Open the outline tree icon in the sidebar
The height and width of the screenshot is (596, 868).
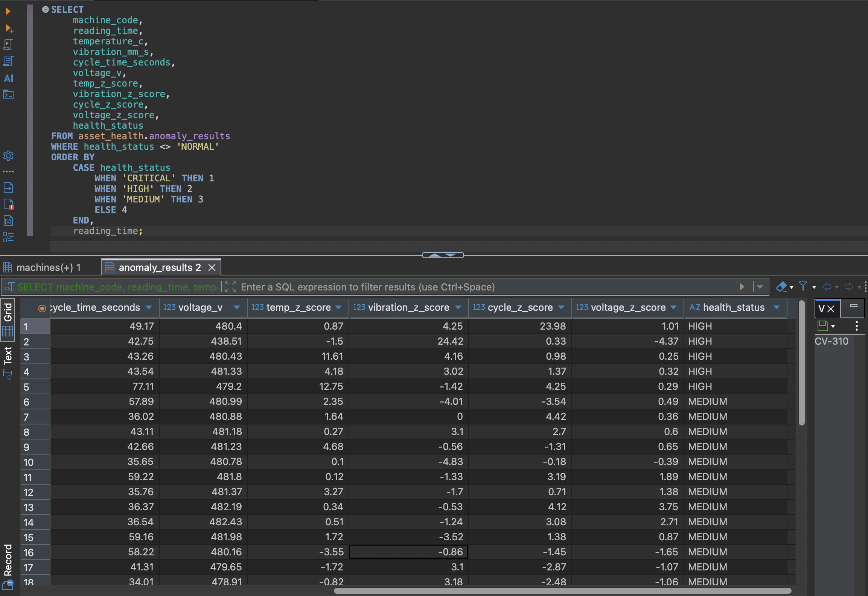8,237
